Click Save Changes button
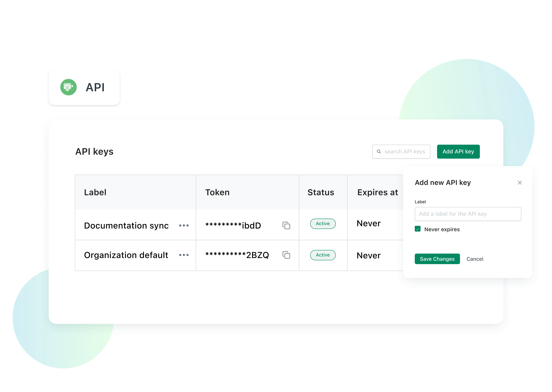552x392 pixels. pos(437,258)
